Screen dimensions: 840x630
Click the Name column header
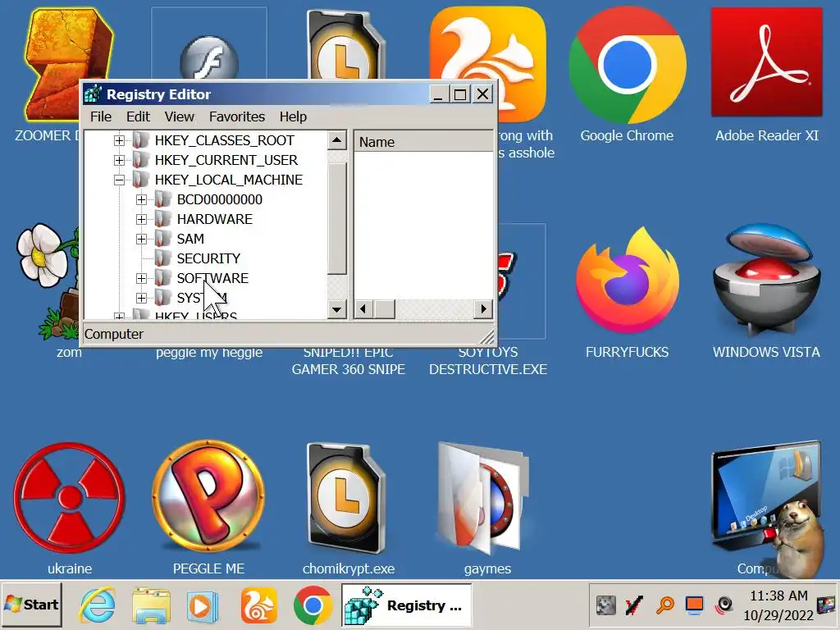pos(423,142)
